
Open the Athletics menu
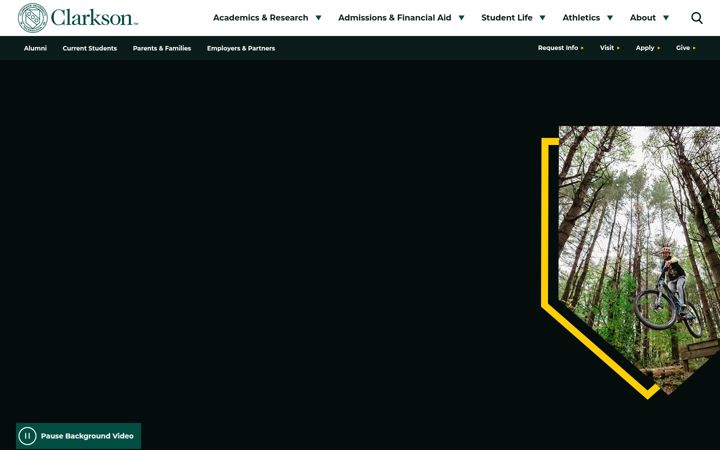coord(581,18)
